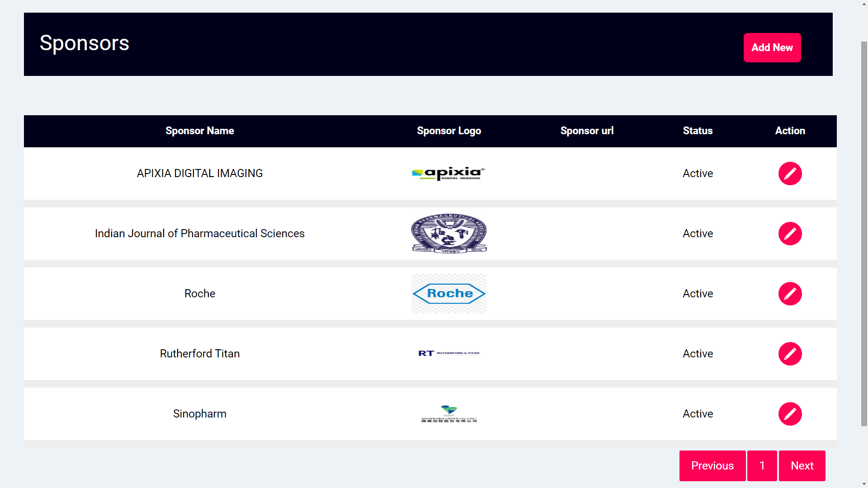Click the vertical page scrollbar thumb
The height and width of the screenshot is (488, 868).
(863, 234)
